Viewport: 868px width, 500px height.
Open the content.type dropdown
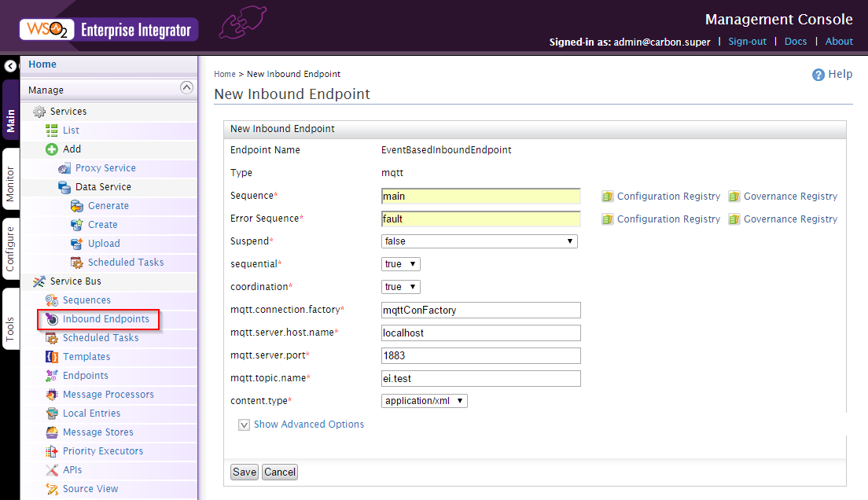click(x=424, y=401)
